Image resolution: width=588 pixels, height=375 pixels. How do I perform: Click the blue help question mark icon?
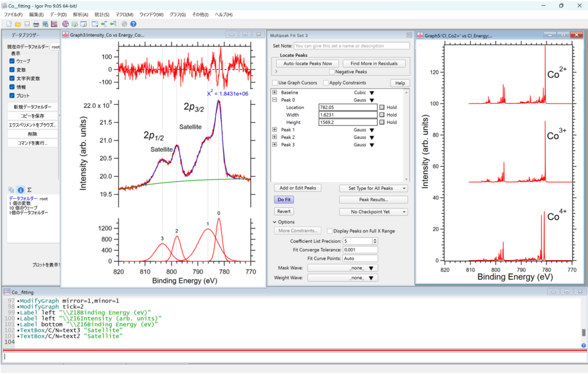(133, 24)
